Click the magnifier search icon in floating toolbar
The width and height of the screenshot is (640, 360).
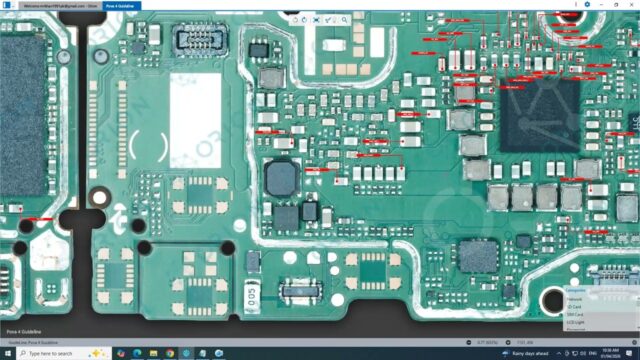(x=344, y=20)
